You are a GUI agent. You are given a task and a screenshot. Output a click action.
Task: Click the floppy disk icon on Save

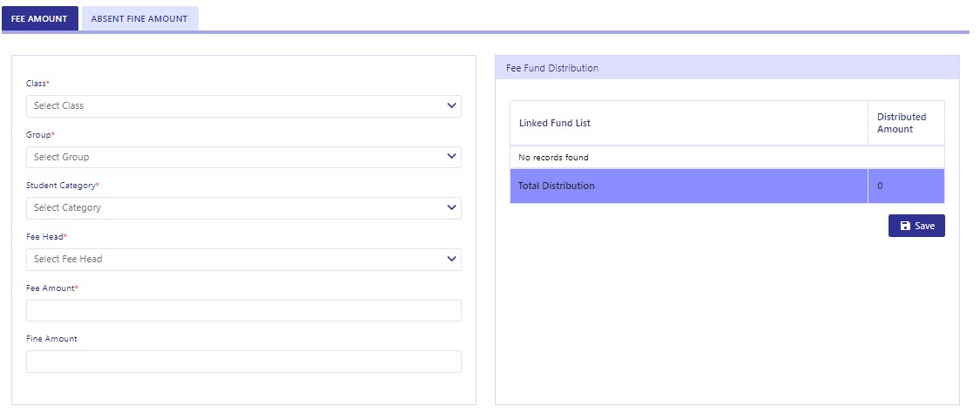point(905,226)
